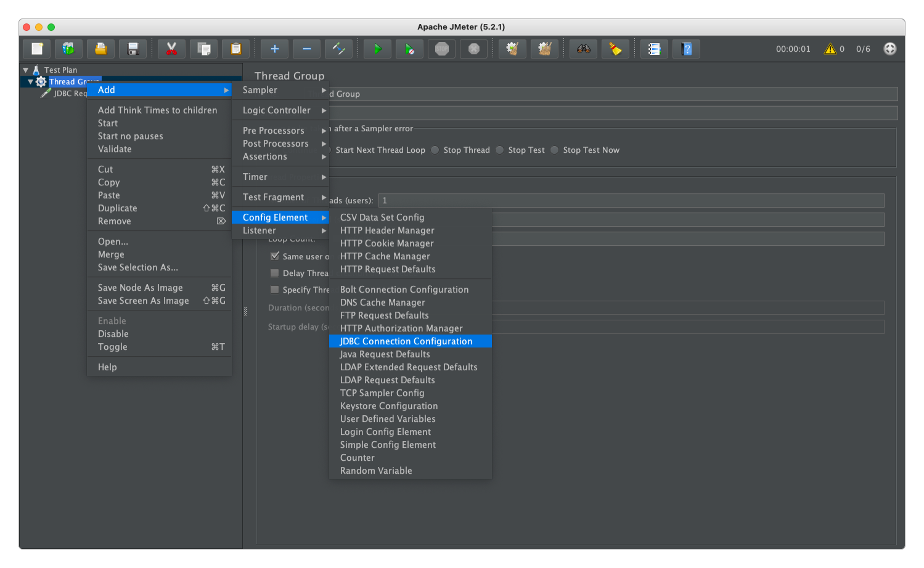Toggle Delay Thread creation checkbox

click(275, 272)
